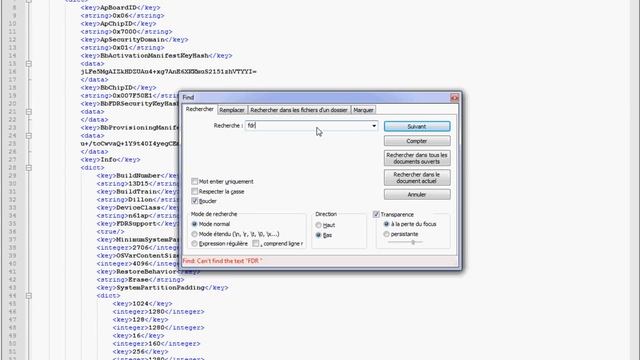Screen dimensions: 640x360
Task: Click the Compter button
Action: (417, 141)
